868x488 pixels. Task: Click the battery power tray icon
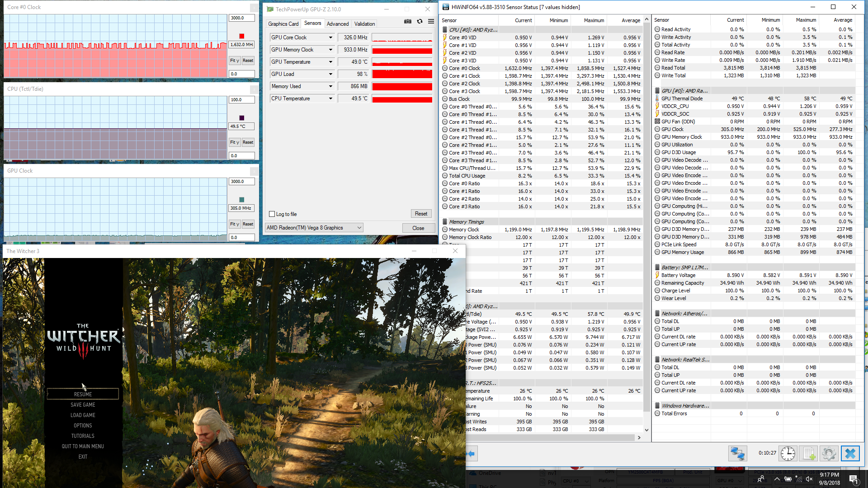pos(788,479)
